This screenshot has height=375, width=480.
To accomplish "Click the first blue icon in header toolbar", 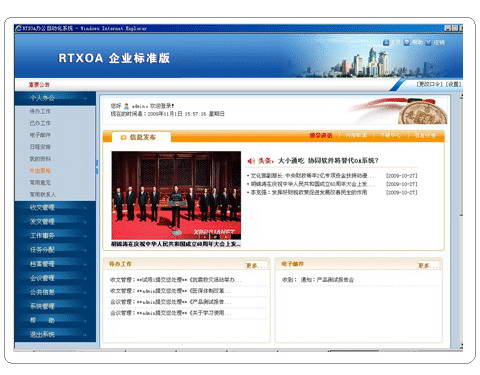I will coord(386,42).
